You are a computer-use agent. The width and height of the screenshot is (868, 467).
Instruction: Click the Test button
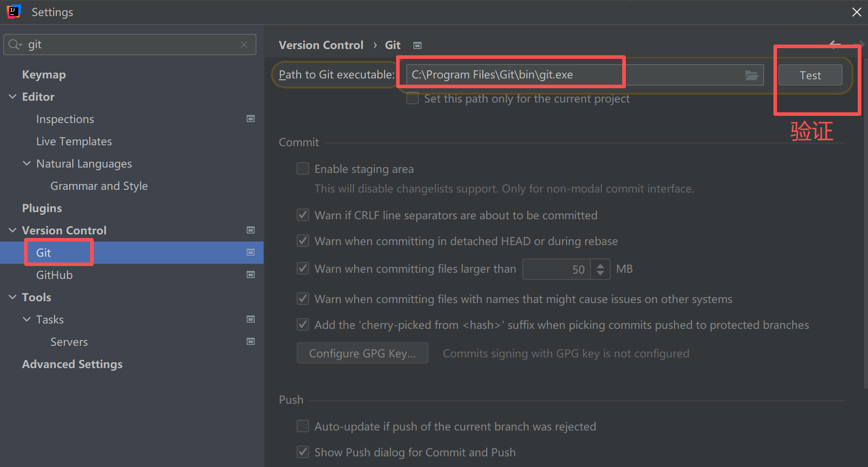click(x=810, y=75)
